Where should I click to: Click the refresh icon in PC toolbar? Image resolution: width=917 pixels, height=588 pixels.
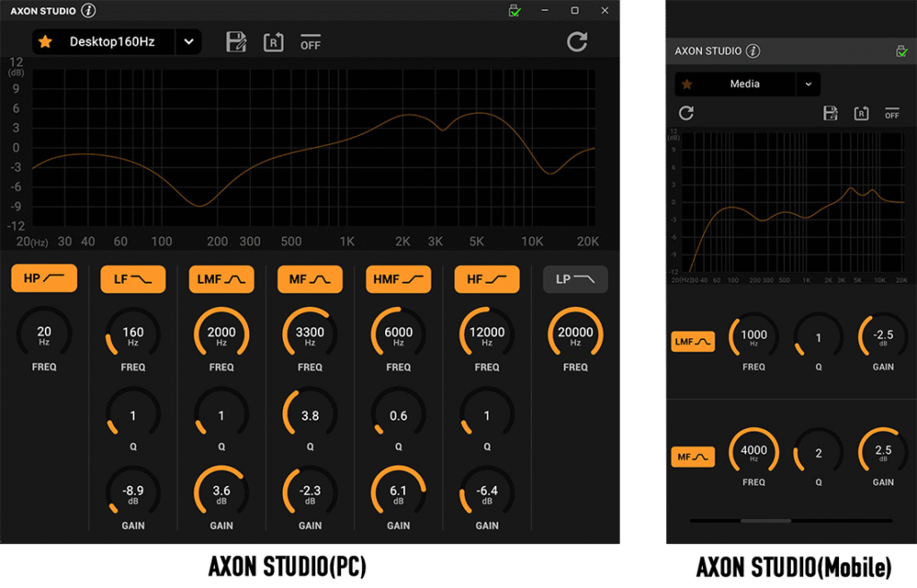[577, 41]
